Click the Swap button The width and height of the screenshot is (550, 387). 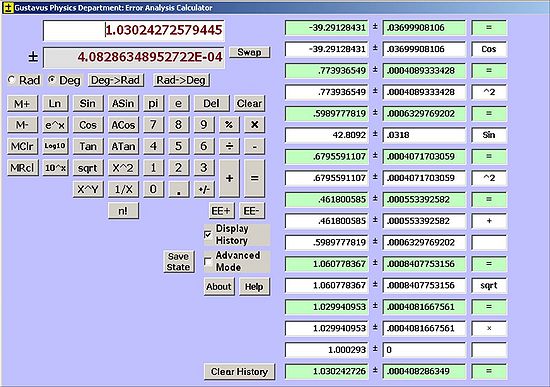tap(249, 52)
